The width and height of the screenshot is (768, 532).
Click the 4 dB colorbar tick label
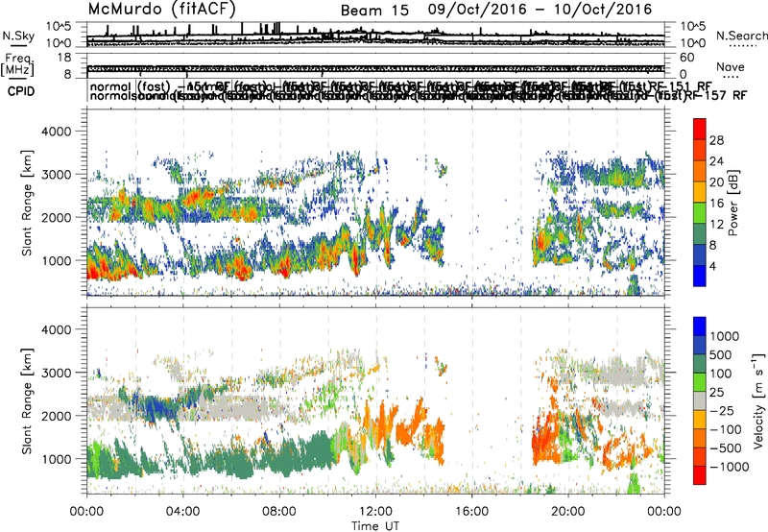(x=713, y=266)
